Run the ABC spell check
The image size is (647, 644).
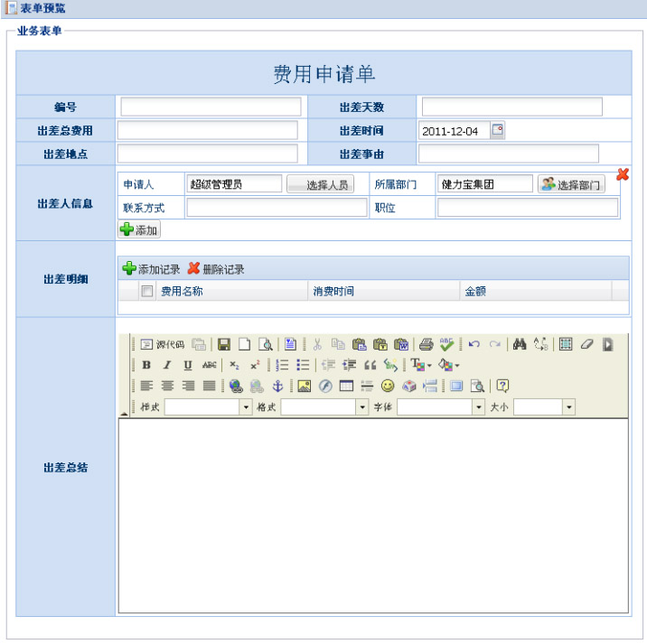tap(446, 344)
